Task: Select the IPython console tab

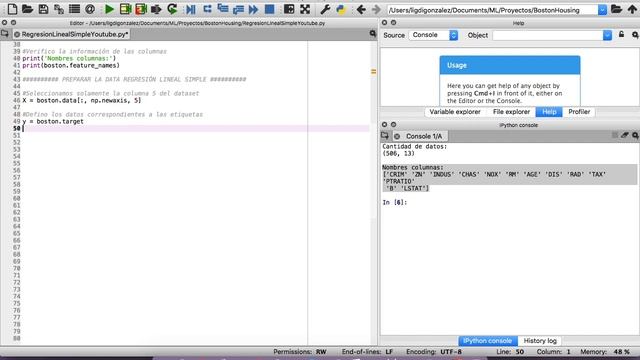Action: (x=487, y=340)
